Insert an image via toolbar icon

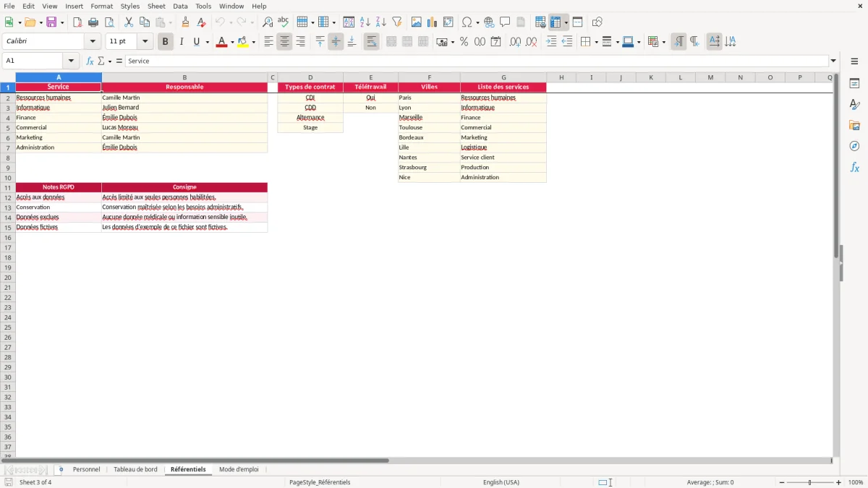click(417, 22)
